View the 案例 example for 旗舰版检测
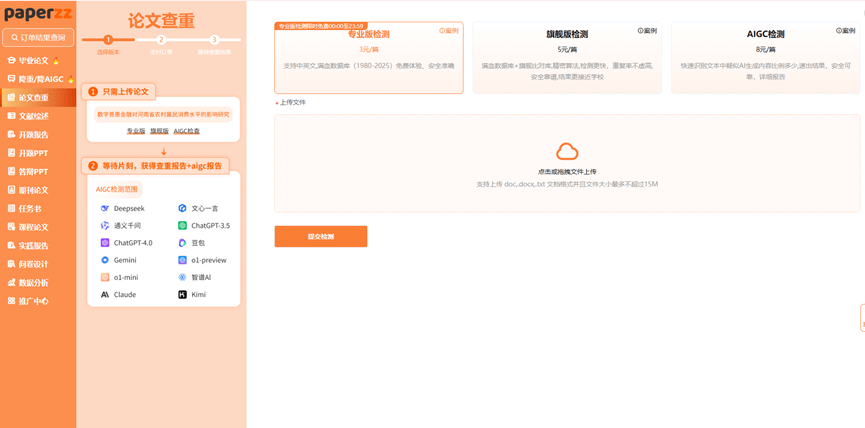The image size is (865, 428). (647, 31)
